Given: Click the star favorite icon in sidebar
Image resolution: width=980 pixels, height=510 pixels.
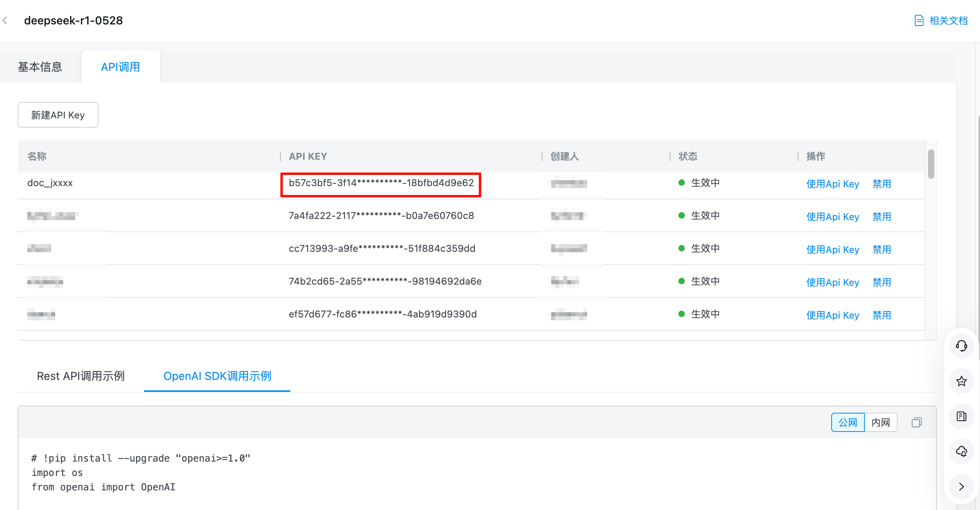Looking at the screenshot, I should point(962,381).
